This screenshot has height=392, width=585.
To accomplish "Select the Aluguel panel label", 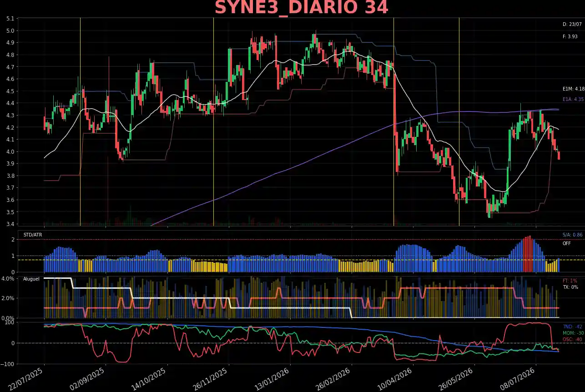I will [31, 278].
